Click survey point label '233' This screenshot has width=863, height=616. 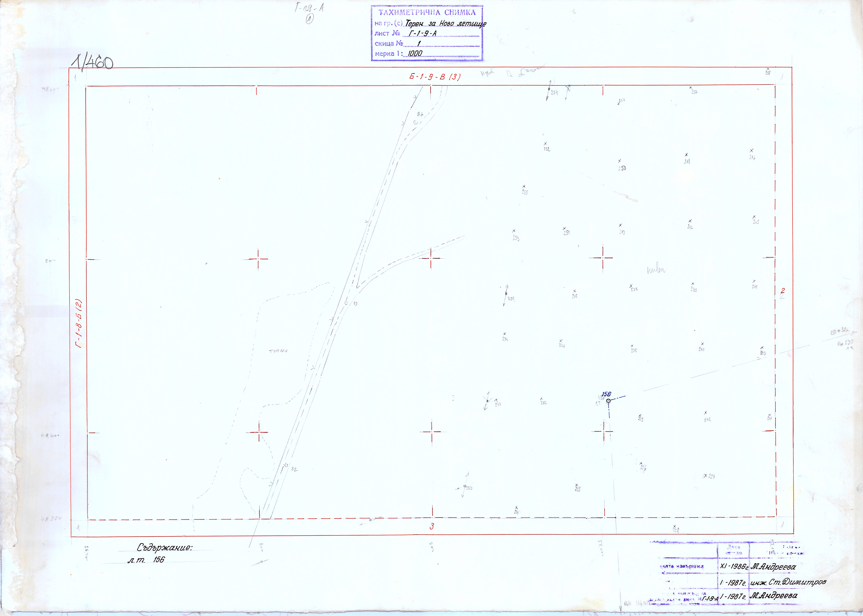point(498,404)
